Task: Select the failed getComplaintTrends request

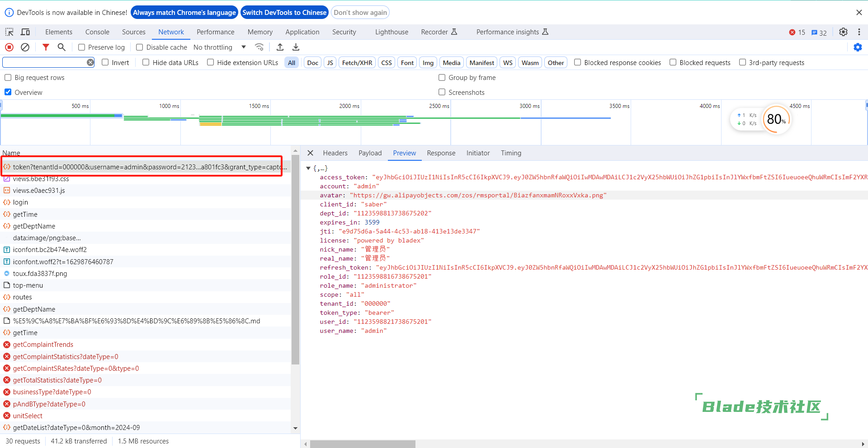Action: pyautogui.click(x=146, y=345)
